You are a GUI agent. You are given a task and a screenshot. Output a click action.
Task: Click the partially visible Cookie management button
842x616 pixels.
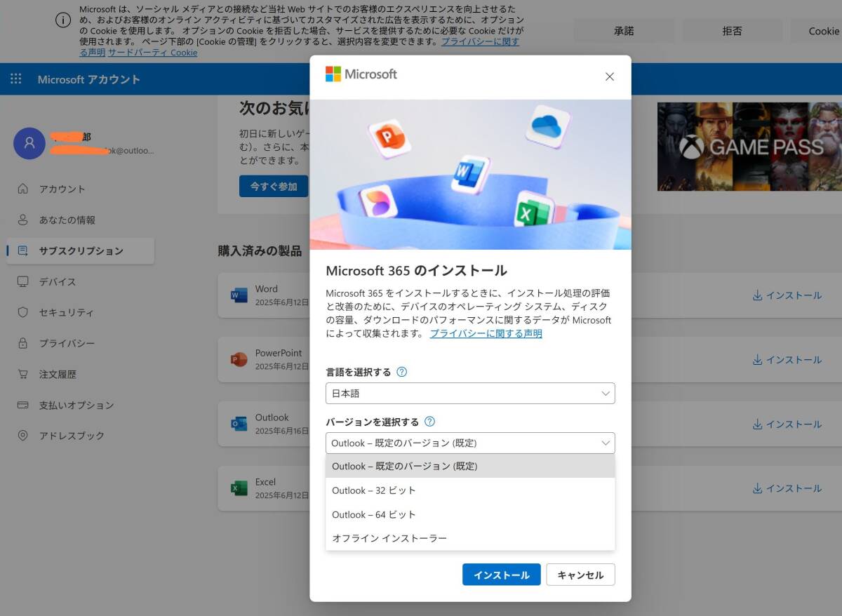click(817, 31)
